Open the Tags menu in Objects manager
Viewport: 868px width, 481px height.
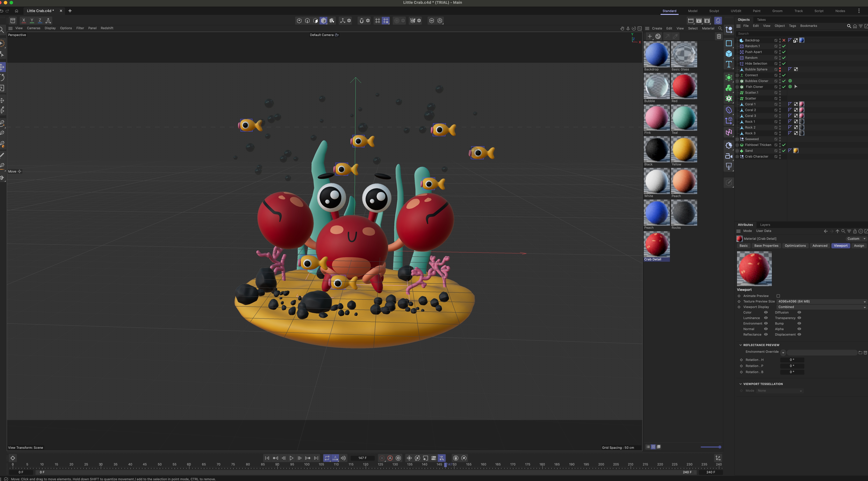tap(792, 26)
